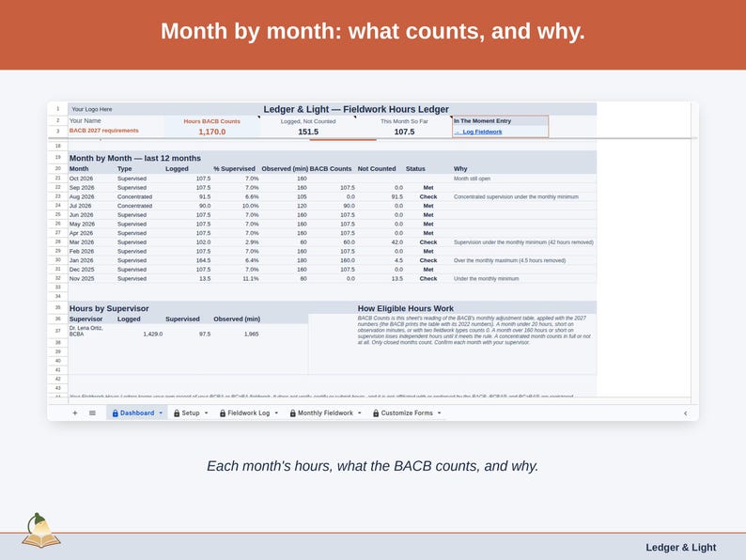Screen dimensions: 746x560
Task: Switch to the Fieldwork Log sheet tab
Action: (x=248, y=413)
